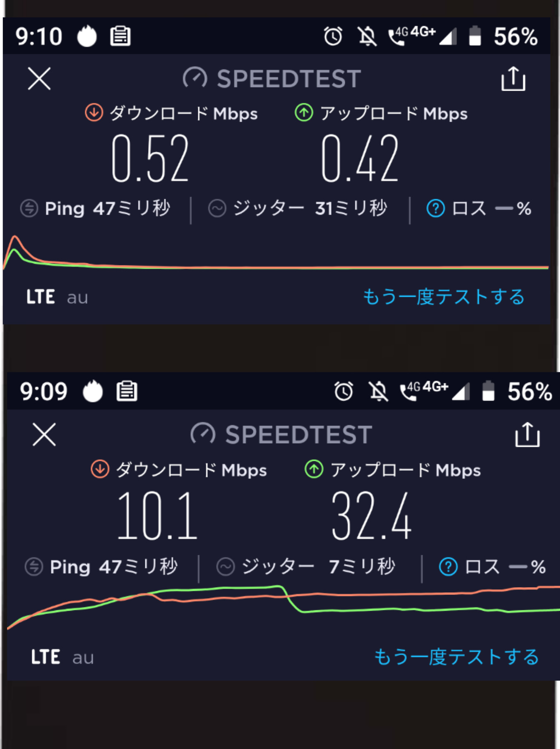Viewport: 560px width, 749px height.
Task: Tap the 32.4 upload speed value
Action: [371, 516]
